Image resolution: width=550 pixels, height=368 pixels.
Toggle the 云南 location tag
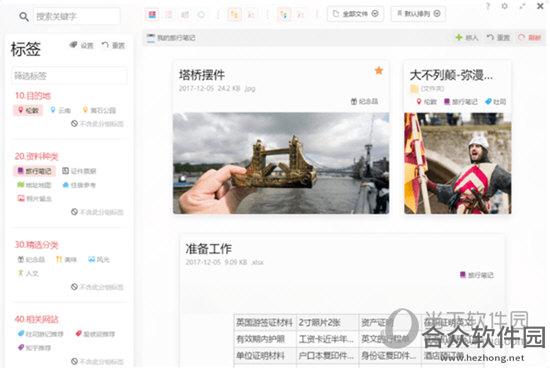coord(60,110)
